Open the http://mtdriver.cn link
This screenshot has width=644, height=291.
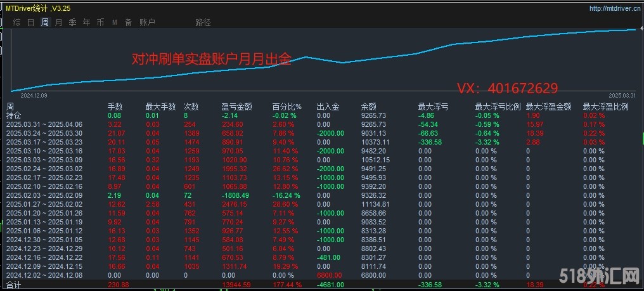[614, 8]
